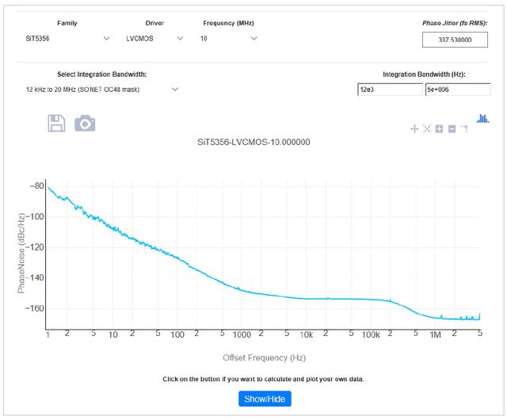Viewport: 507px width, 420px height.
Task: Click the integration bandwidth upper field 5e+006
Action: (x=456, y=90)
